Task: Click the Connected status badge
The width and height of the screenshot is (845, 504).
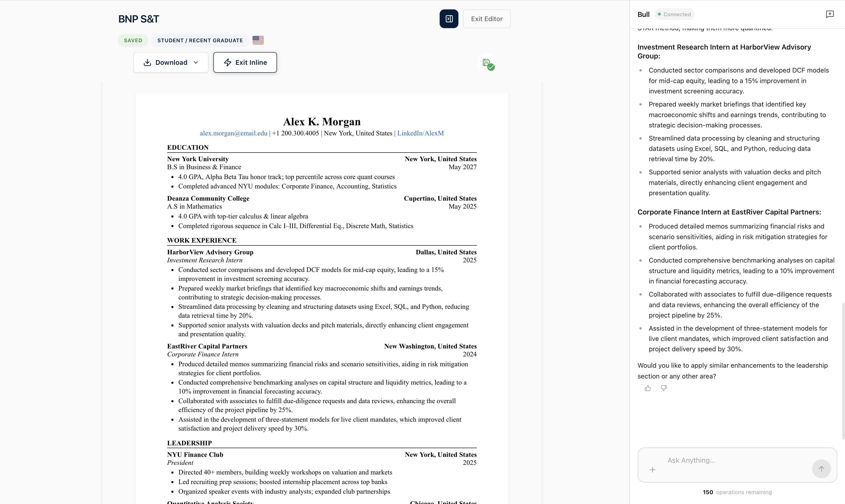Action: tap(674, 14)
